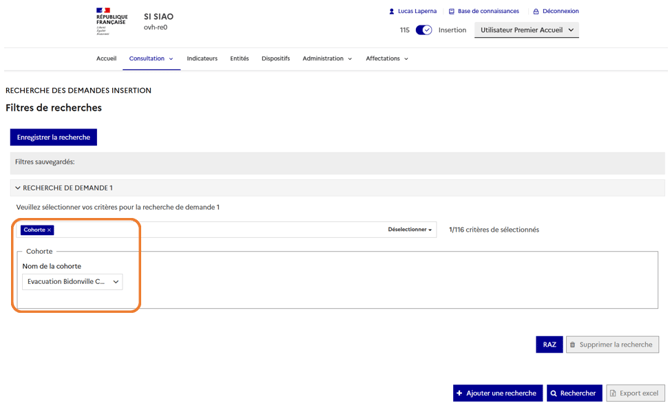Image resolution: width=670 pixels, height=405 pixels.
Task: Open the Nom de la cohorte dropdown
Action: pyautogui.click(x=73, y=282)
